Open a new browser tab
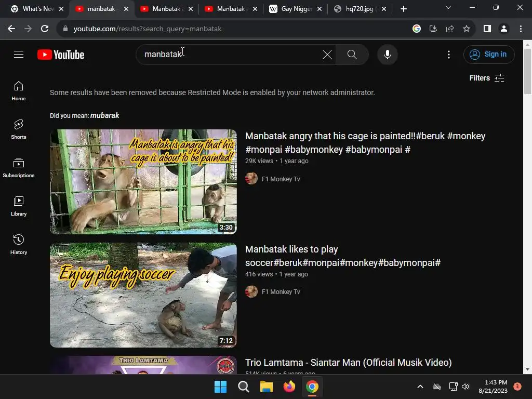Viewport: 532px width, 399px height. coord(403,9)
